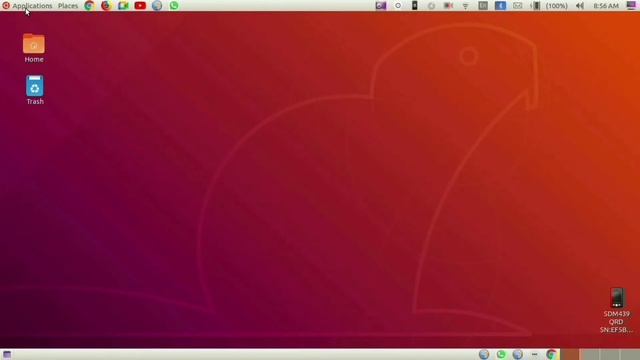Click the camera recording tray icon

pos(448,6)
